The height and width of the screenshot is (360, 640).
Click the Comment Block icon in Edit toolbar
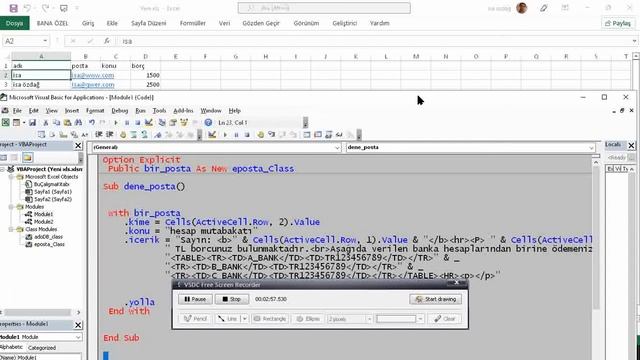(133, 134)
